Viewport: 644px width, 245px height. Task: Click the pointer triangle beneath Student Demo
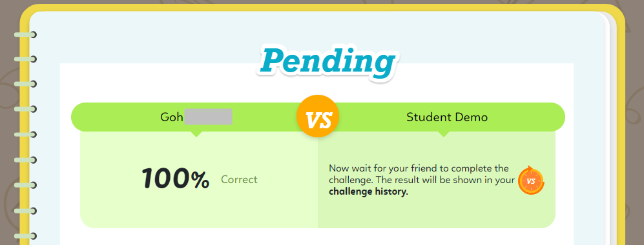(444, 134)
